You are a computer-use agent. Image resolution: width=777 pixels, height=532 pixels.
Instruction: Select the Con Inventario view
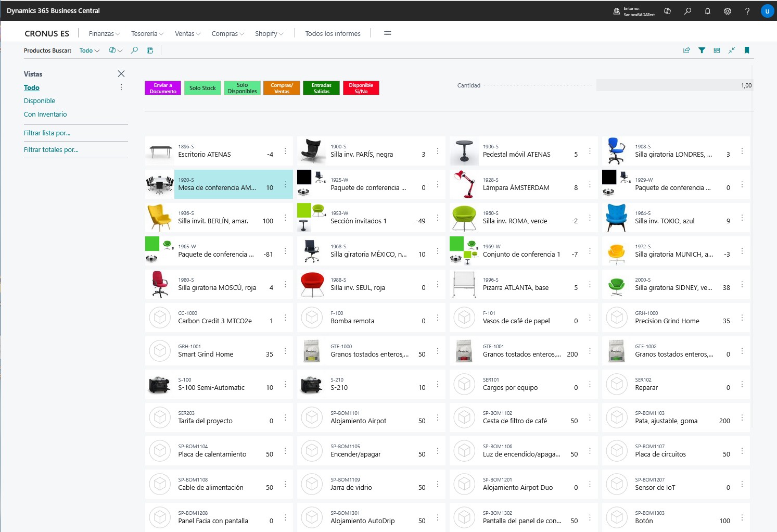click(45, 115)
